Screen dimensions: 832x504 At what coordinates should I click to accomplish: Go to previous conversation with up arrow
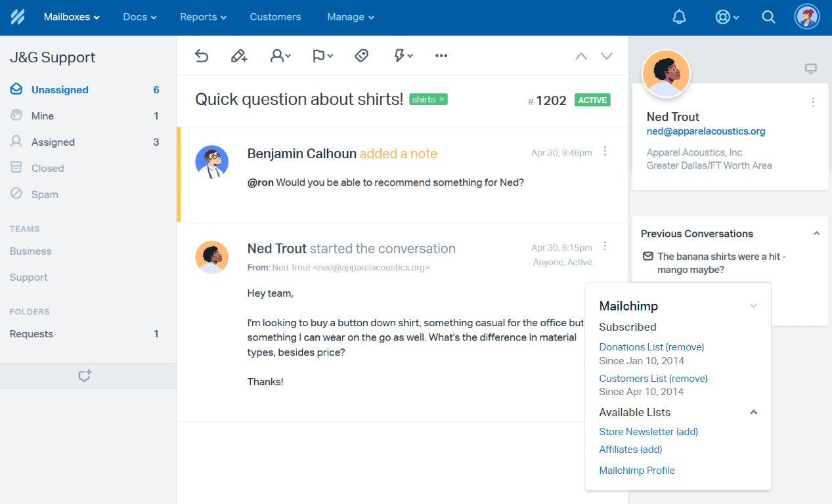581,56
